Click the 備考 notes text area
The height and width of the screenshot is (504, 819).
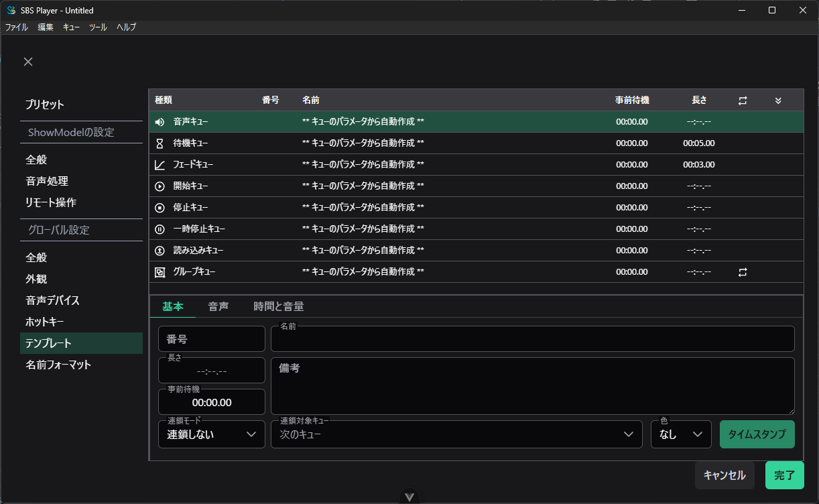[533, 386]
